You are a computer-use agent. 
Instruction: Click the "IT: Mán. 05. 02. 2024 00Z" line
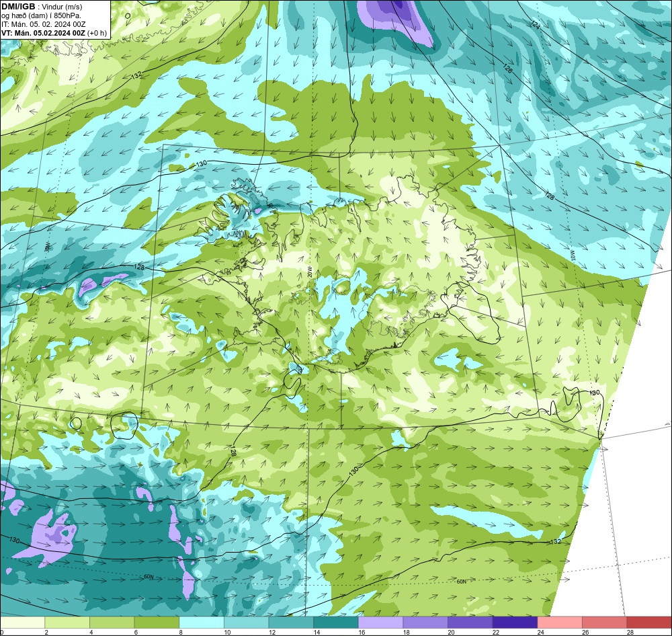(x=43, y=24)
